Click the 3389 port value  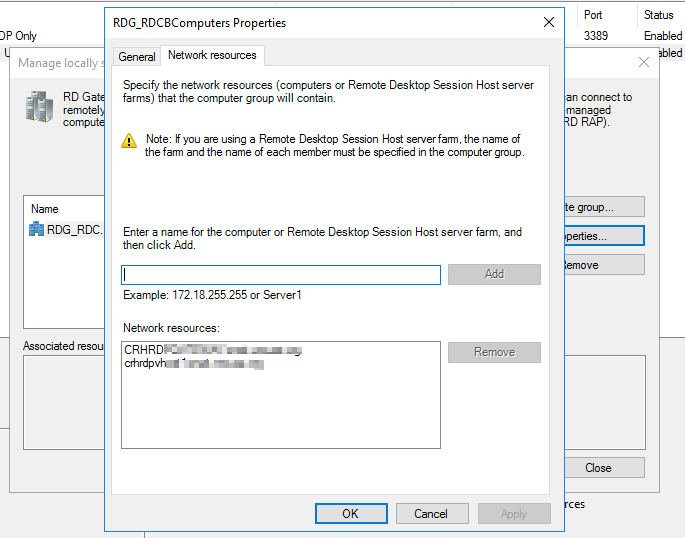(x=596, y=36)
